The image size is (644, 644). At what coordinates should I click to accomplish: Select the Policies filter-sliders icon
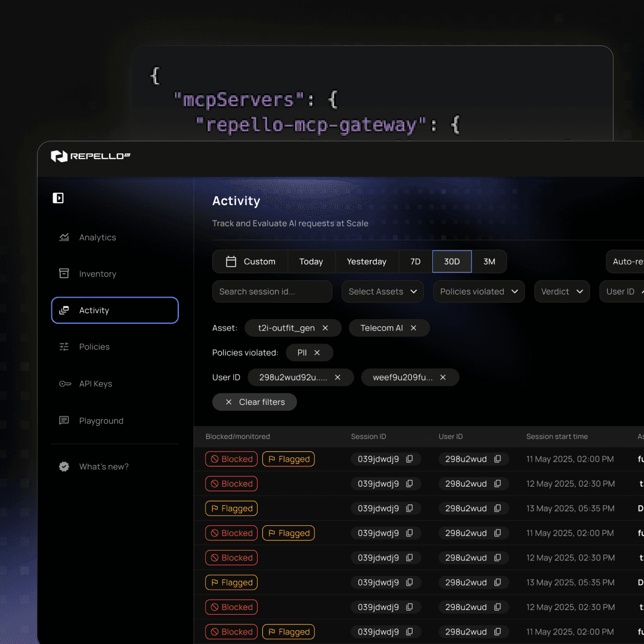[64, 346]
